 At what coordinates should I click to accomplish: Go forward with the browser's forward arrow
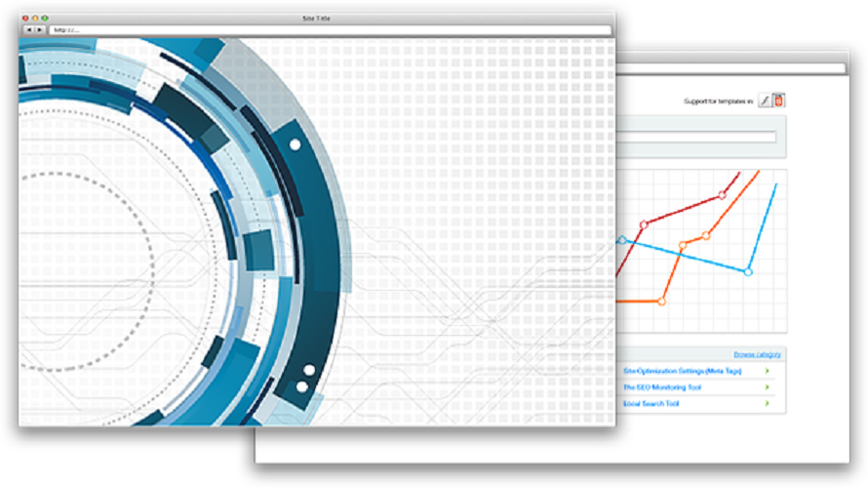coord(39,30)
